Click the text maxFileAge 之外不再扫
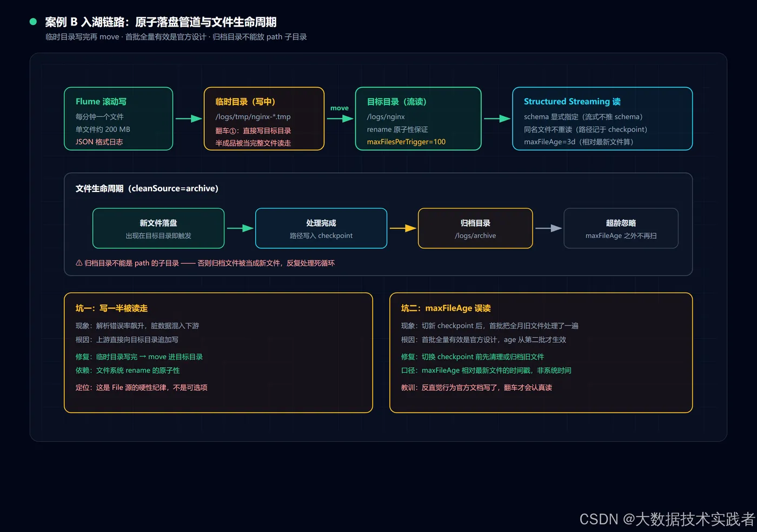 621,236
